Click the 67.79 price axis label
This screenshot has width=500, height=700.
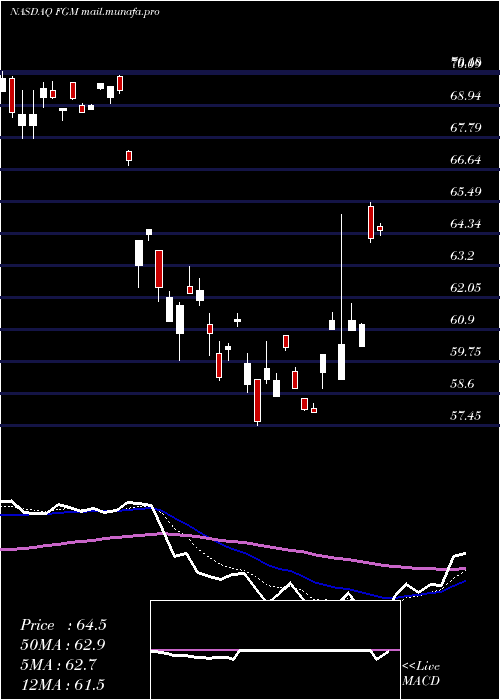pos(466,128)
